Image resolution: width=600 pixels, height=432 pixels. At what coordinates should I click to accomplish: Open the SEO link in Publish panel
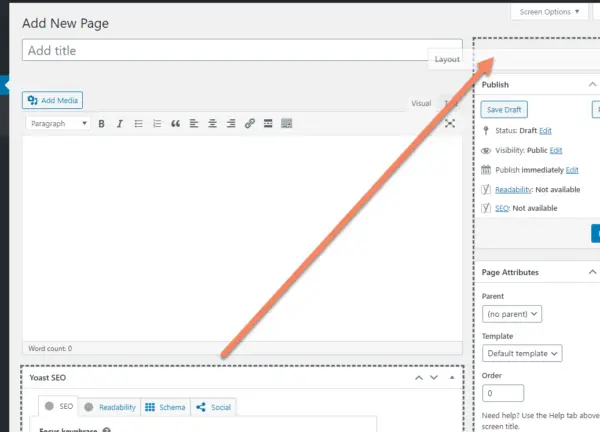[502, 208]
